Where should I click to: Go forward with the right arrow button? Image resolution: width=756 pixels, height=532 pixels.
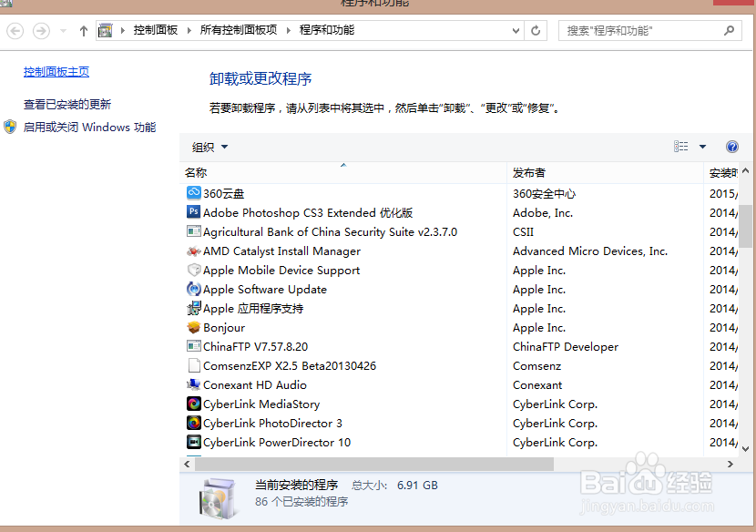41,31
